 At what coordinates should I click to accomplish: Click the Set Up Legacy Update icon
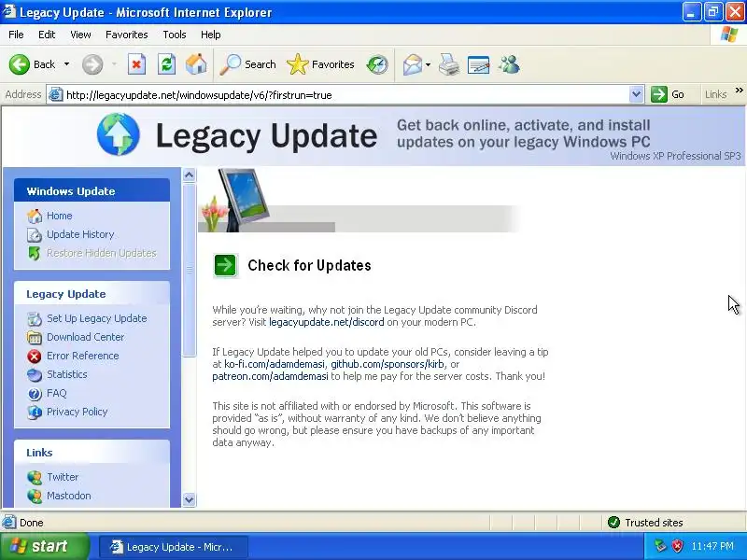35,318
